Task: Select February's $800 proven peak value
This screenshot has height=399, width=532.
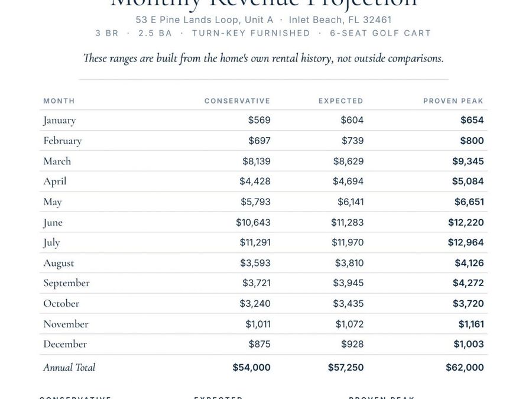Action: pyautogui.click(x=472, y=141)
